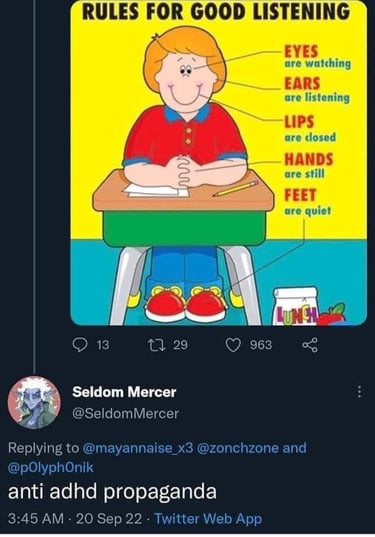Image resolution: width=375 pixels, height=537 pixels.
Task: Open the three-dot more options menu
Action: (x=359, y=392)
